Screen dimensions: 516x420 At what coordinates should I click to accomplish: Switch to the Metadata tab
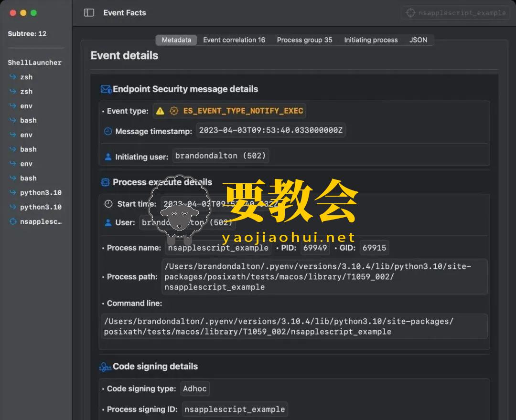[x=176, y=40]
